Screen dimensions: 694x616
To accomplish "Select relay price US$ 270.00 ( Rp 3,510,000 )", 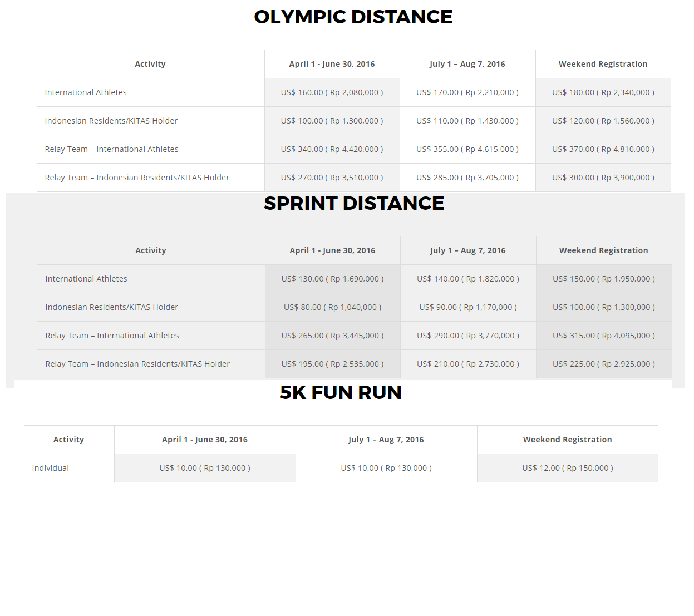I will coord(332,178).
